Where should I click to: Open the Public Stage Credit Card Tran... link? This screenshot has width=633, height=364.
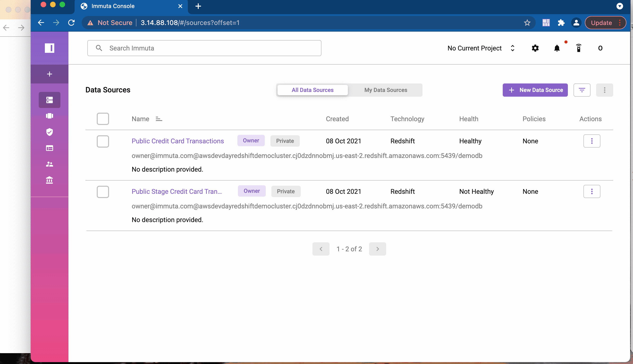pyautogui.click(x=177, y=192)
